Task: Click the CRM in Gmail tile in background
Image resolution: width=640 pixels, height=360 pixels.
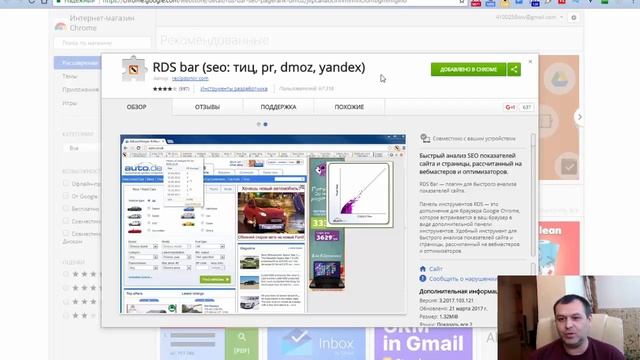Action: click(x=423, y=344)
